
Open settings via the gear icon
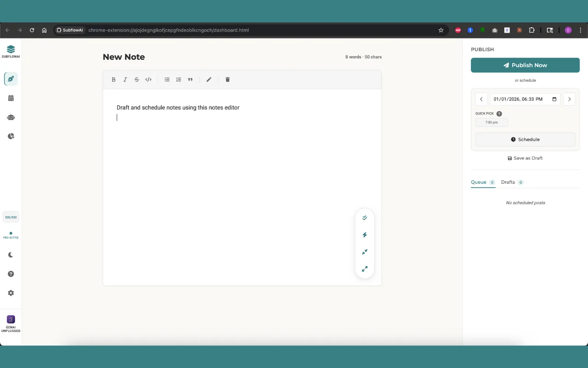pyautogui.click(x=10, y=293)
